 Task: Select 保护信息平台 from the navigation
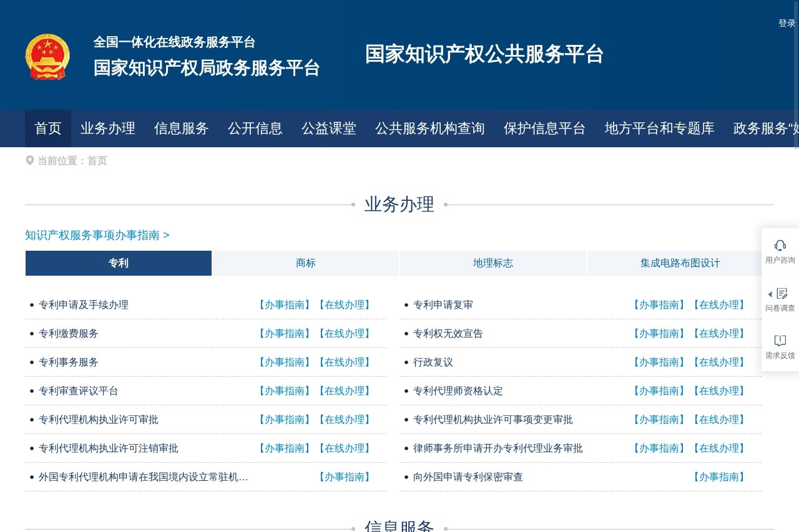click(x=544, y=128)
